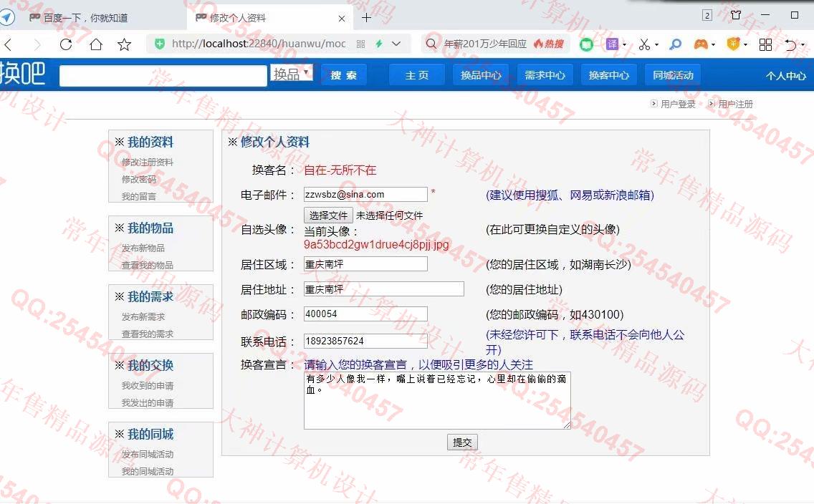Open 同城活动 in the navigation menu
The image size is (814, 504).
673,75
